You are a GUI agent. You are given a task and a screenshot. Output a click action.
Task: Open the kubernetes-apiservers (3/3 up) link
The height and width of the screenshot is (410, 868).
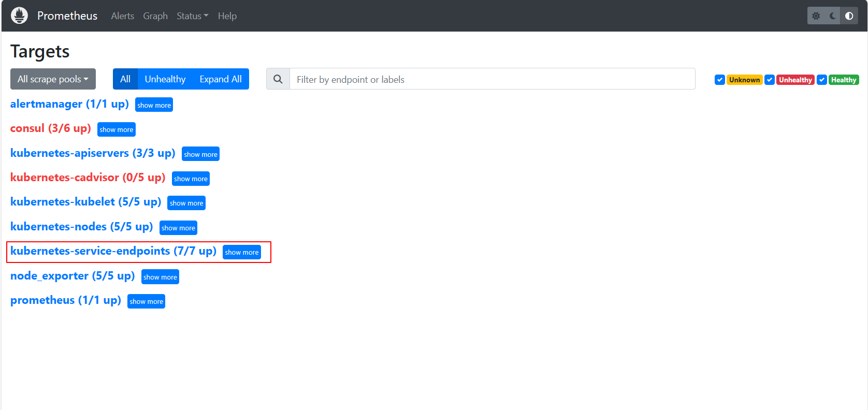tap(93, 153)
